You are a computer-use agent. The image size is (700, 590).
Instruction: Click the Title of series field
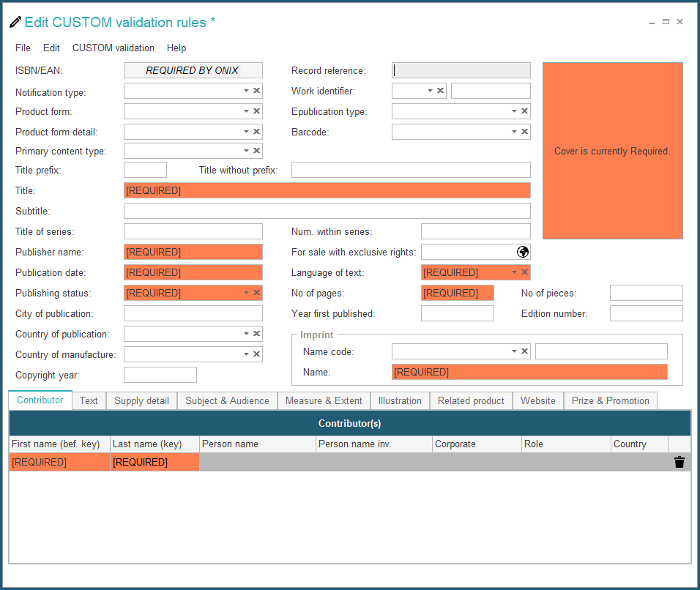pos(193,231)
